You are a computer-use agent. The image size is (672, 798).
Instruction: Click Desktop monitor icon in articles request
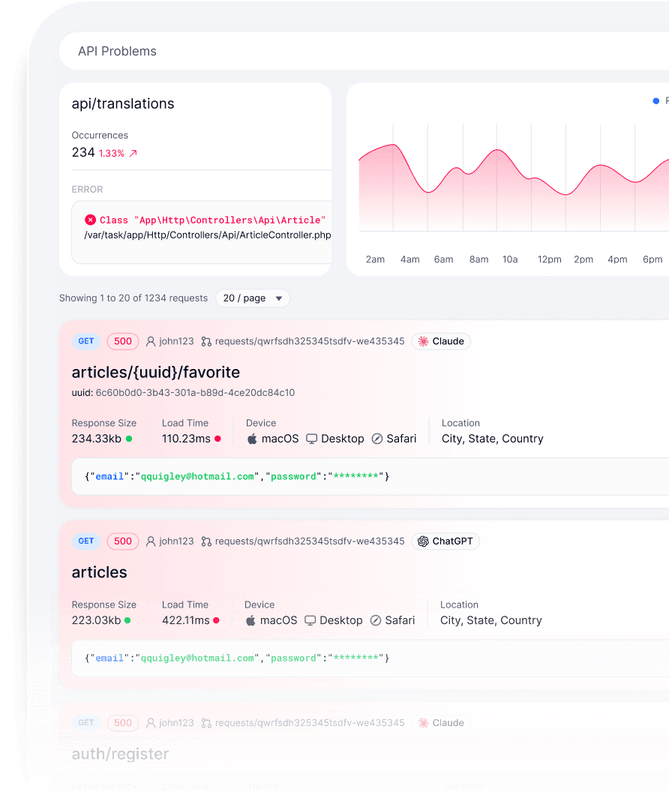point(310,621)
